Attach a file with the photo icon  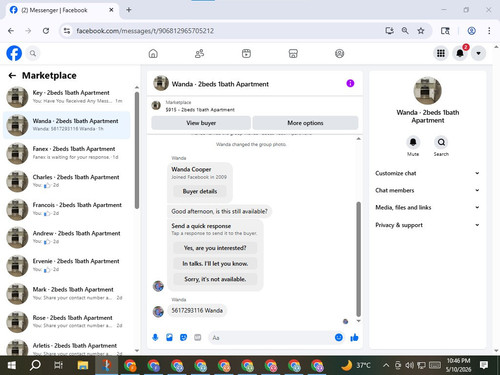click(169, 338)
